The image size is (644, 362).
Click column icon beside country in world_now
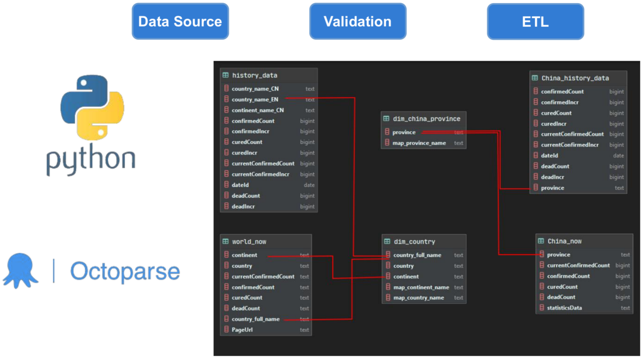[x=226, y=266]
